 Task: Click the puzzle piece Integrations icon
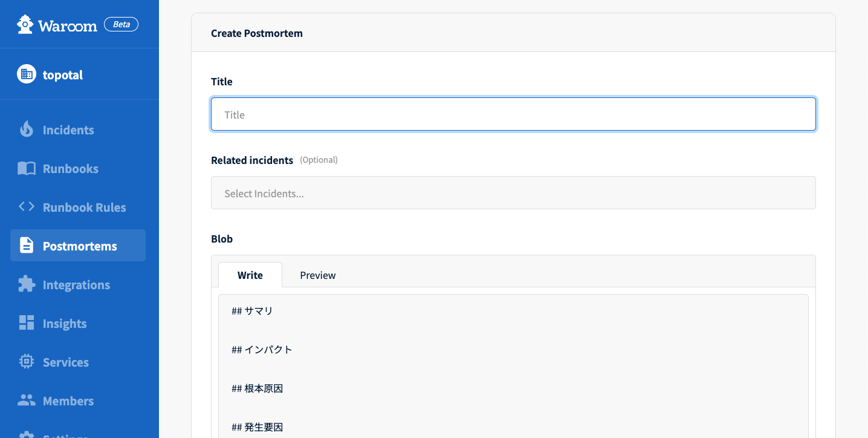[x=27, y=284]
